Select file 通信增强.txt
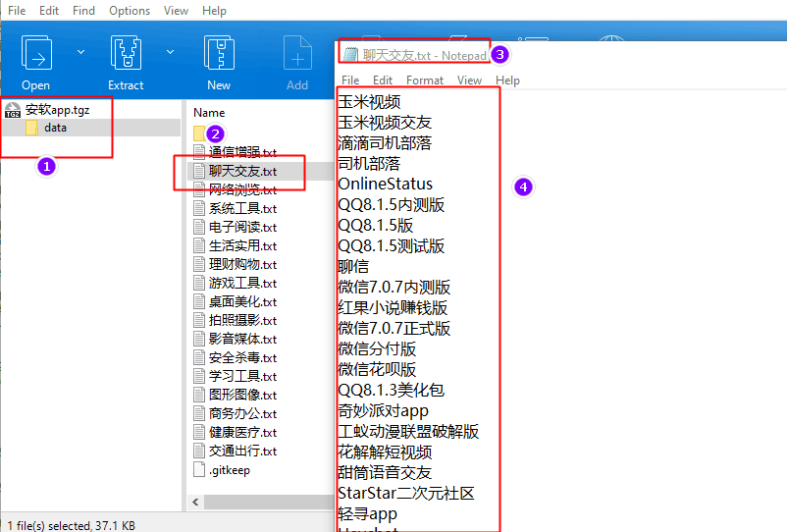The width and height of the screenshot is (787, 532). (x=242, y=152)
